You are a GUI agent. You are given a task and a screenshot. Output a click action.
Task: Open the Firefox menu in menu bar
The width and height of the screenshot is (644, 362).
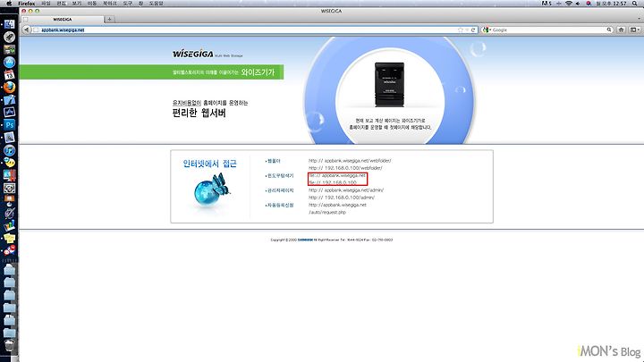[27, 4]
